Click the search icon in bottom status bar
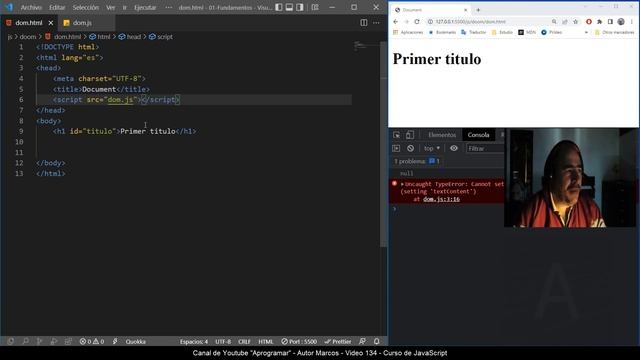640x360 pixels. (25, 341)
